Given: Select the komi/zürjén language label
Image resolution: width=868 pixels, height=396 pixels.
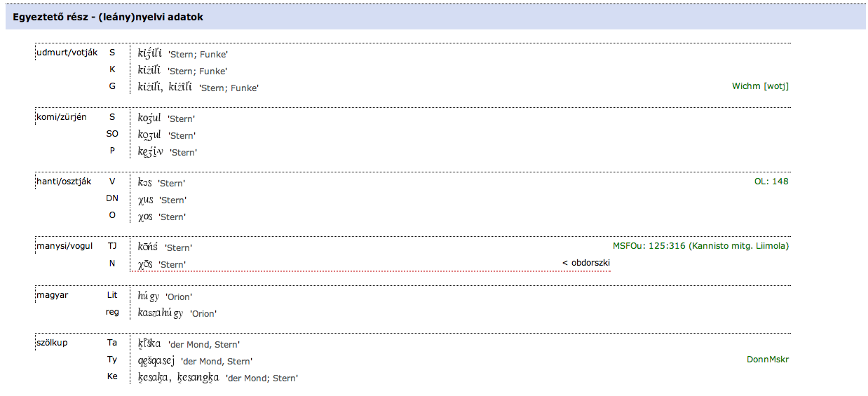Looking at the screenshot, I should (62, 117).
